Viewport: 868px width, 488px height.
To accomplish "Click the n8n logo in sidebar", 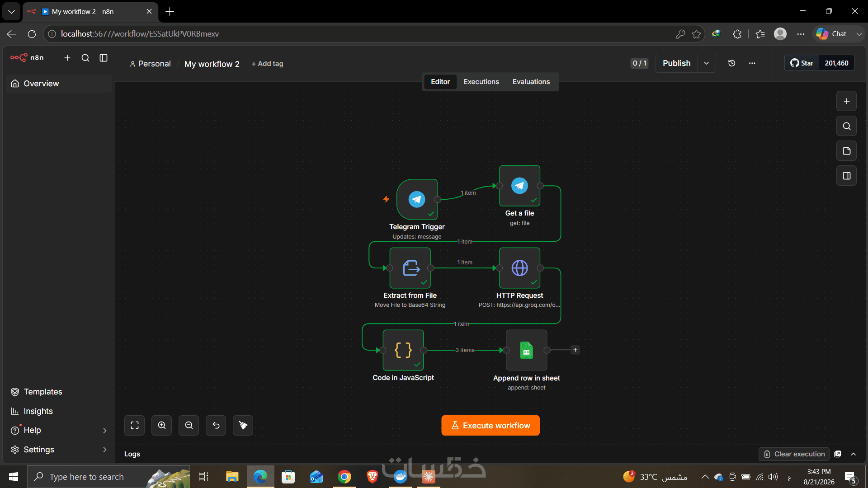I will pos(27,58).
